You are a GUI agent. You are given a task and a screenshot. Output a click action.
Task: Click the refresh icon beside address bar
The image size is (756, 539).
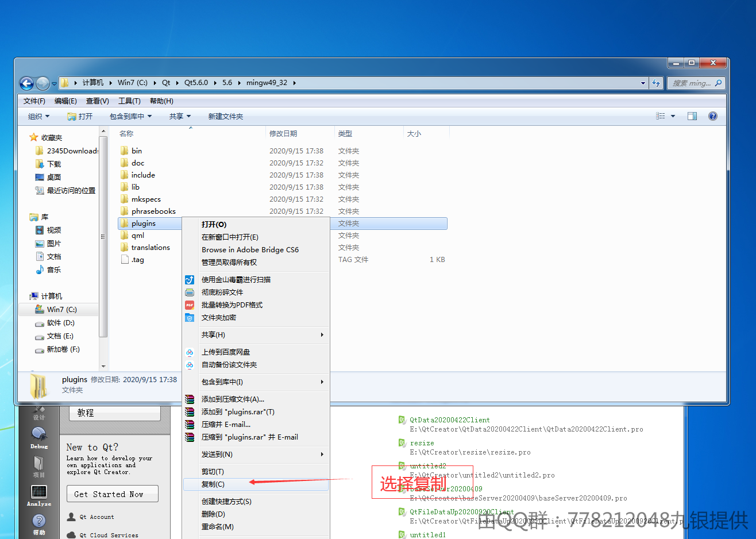[x=657, y=83]
